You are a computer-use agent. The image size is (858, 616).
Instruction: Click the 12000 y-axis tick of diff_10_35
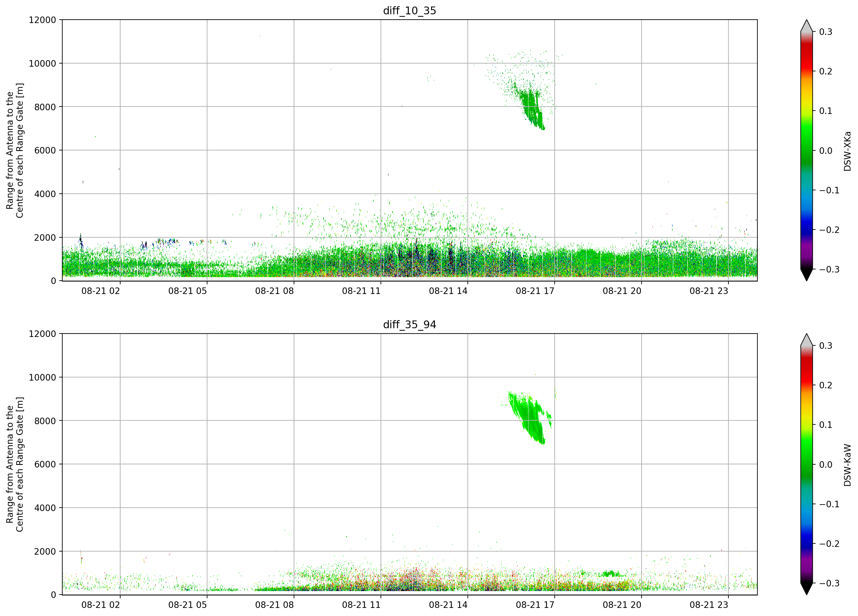(42, 20)
